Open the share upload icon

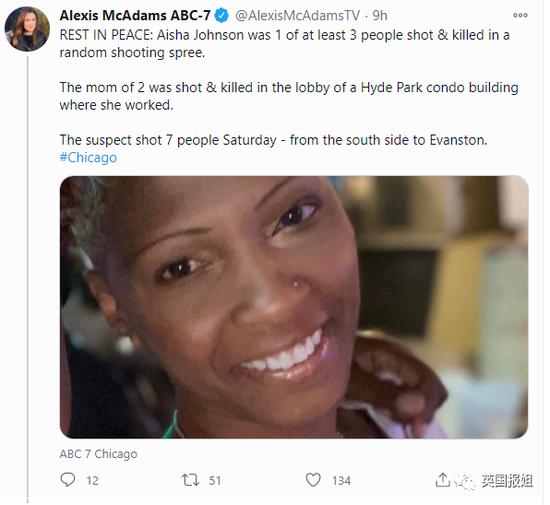point(442,479)
